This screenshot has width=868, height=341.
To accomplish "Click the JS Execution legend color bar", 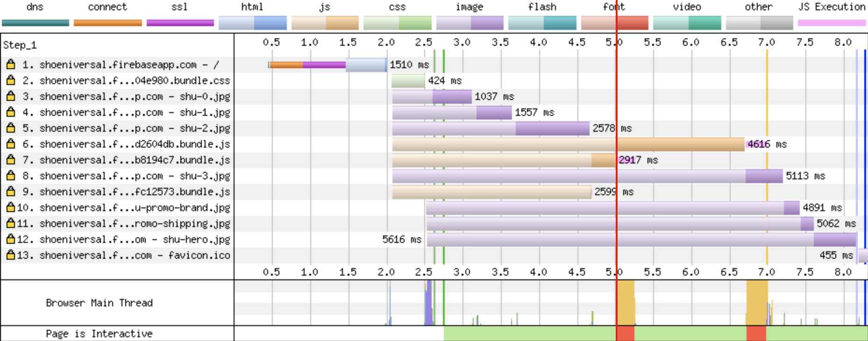I will coord(832,23).
